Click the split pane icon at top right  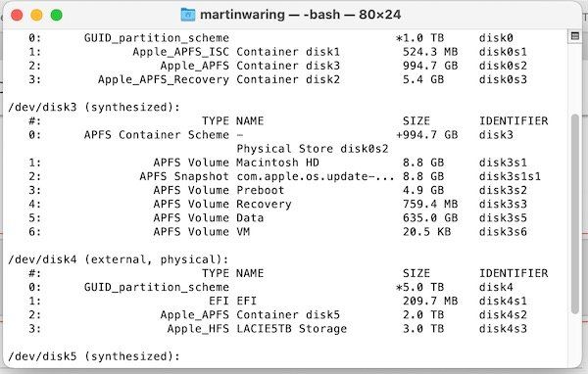(575, 36)
